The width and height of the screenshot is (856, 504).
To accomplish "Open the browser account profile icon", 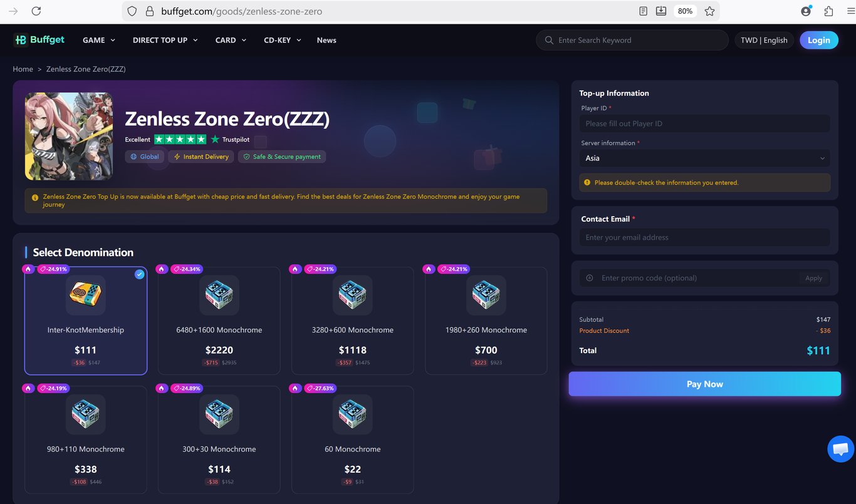I will coord(806,11).
